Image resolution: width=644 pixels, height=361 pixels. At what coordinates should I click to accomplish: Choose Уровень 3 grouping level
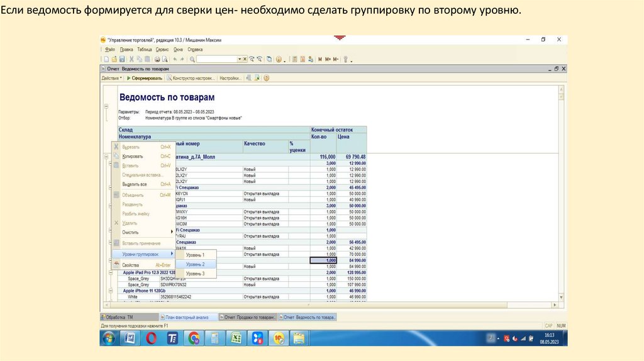[x=195, y=274]
